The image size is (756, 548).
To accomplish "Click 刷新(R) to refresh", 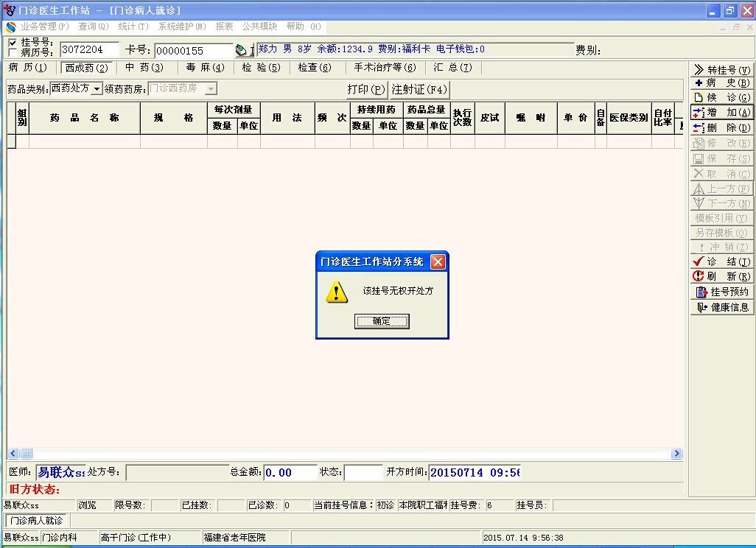I will [722, 277].
